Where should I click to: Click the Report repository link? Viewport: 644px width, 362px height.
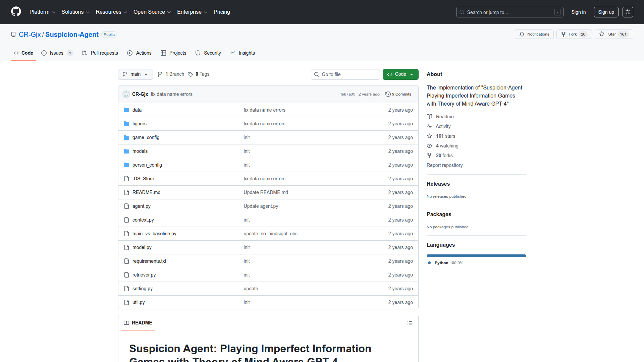point(444,165)
